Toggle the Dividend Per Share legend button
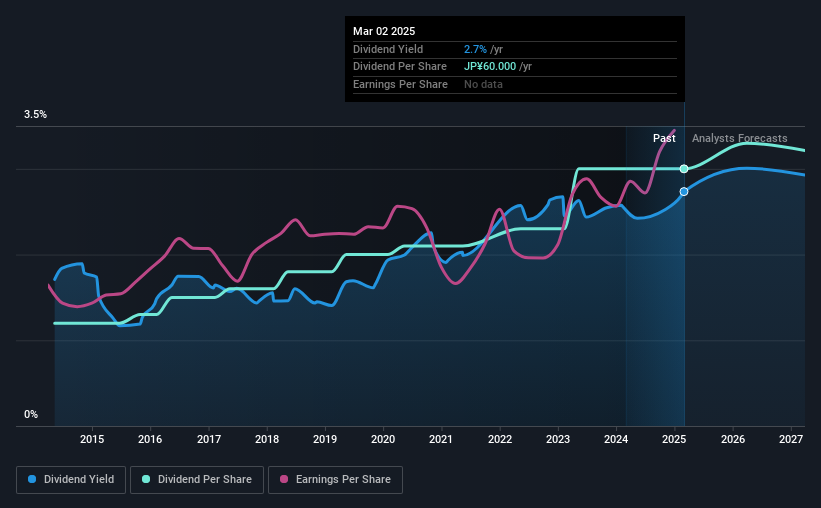 point(197,480)
